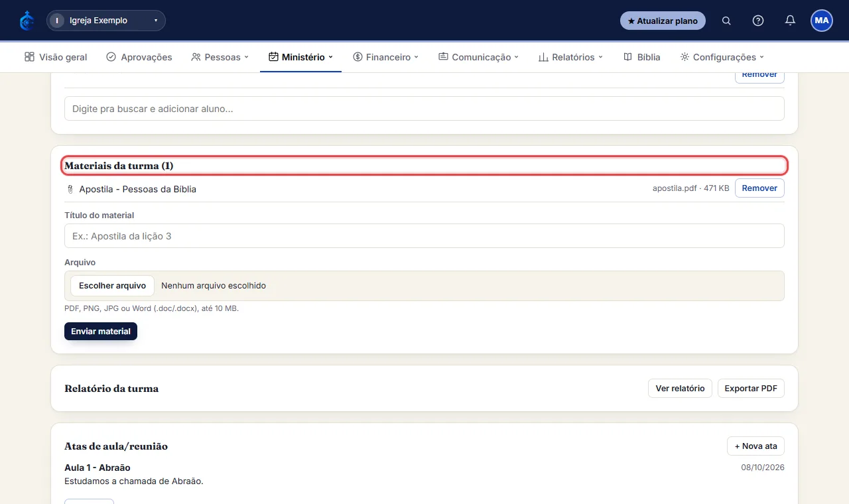Click the Atualizar plano button
The height and width of the screenshot is (504, 849).
(x=663, y=21)
